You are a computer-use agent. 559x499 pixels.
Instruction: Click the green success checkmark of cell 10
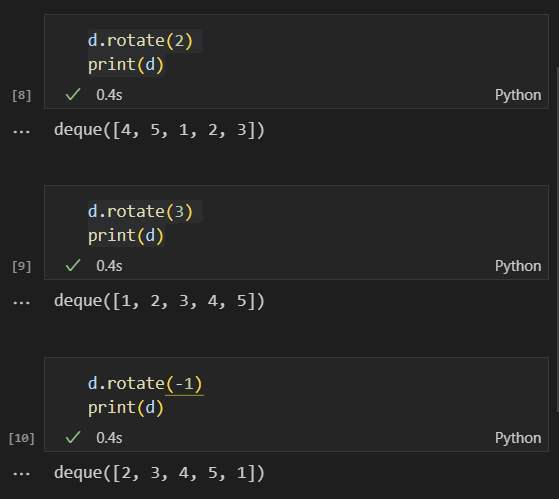click(x=73, y=437)
